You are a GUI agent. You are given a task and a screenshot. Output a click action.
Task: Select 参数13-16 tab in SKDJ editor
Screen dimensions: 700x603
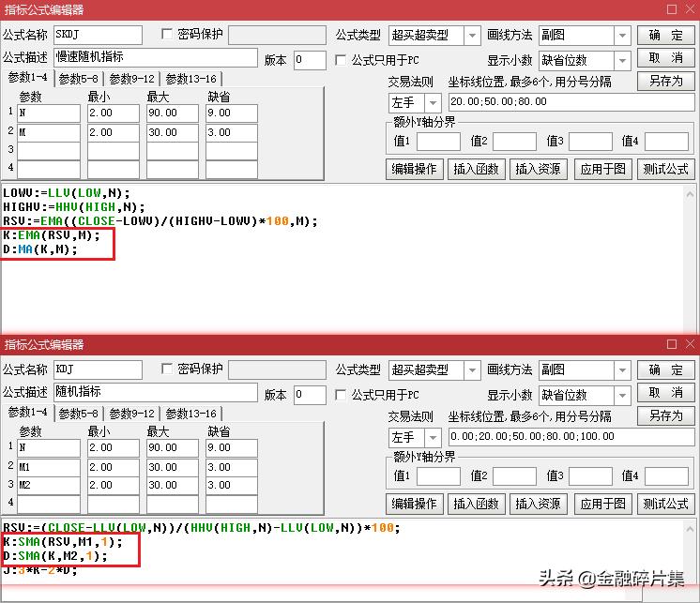click(191, 79)
